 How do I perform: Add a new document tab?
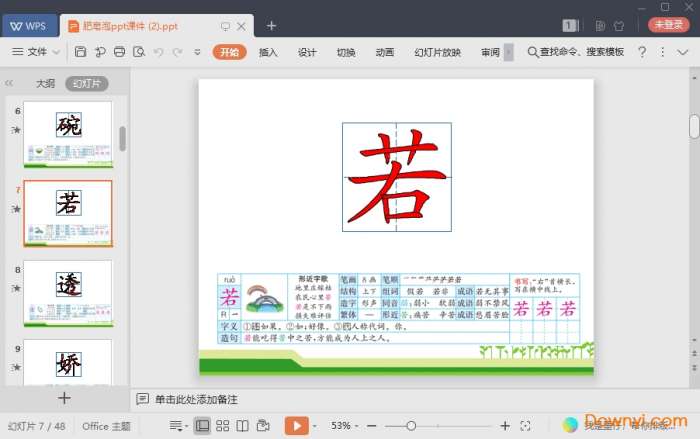pyautogui.click(x=271, y=25)
